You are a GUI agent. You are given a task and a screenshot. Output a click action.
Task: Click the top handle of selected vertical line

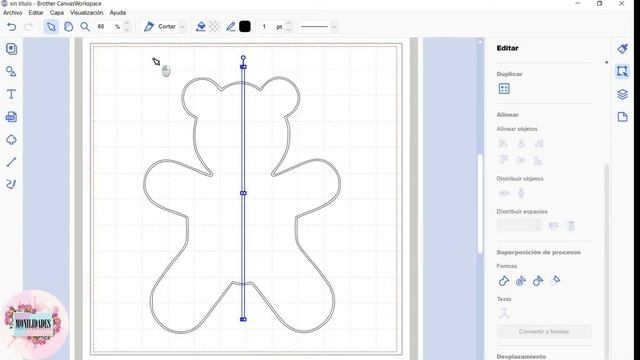tap(243, 67)
